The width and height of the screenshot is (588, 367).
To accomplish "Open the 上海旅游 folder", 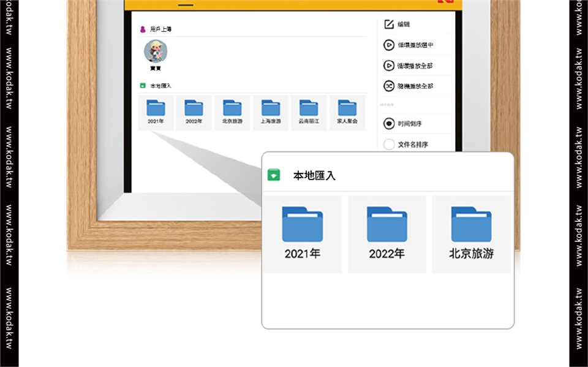I will coord(271,112).
